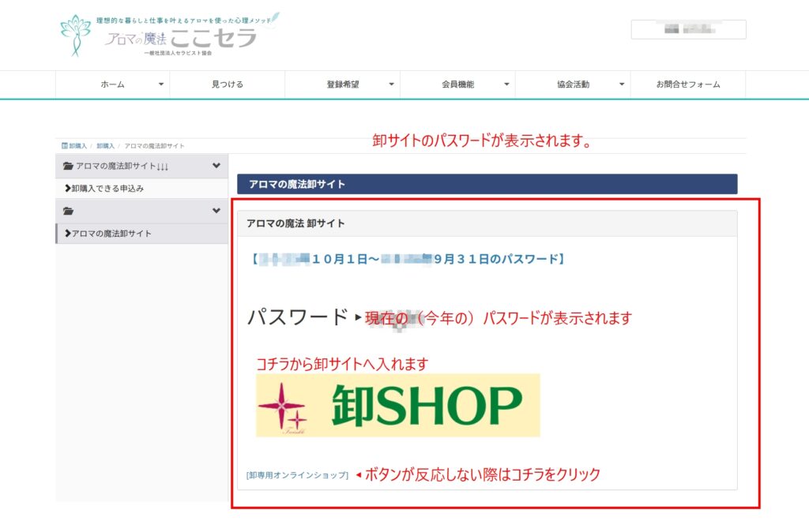Go to お問合せフォーム menu item

687,84
